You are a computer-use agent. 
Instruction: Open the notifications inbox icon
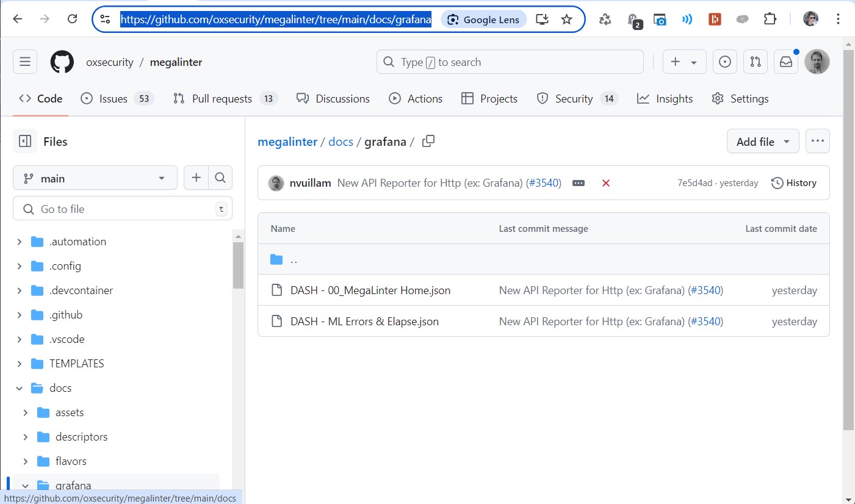(786, 62)
